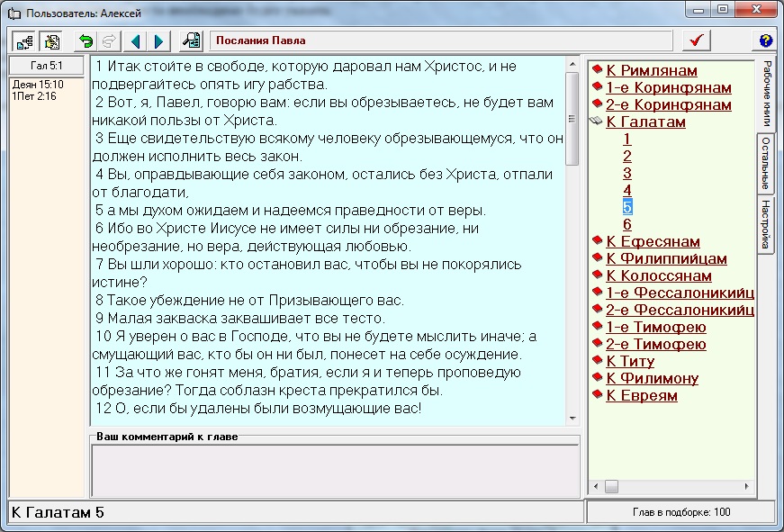Open the К Евреям book link

(x=641, y=396)
